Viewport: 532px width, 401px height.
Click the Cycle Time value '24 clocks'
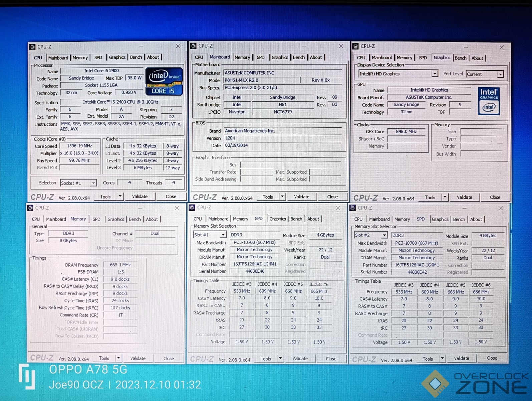pos(120,301)
